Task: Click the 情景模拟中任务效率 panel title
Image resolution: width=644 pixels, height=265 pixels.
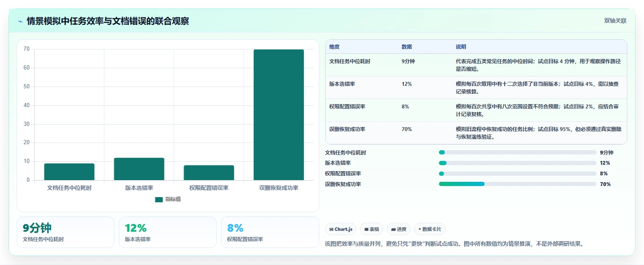Action: pos(108,21)
